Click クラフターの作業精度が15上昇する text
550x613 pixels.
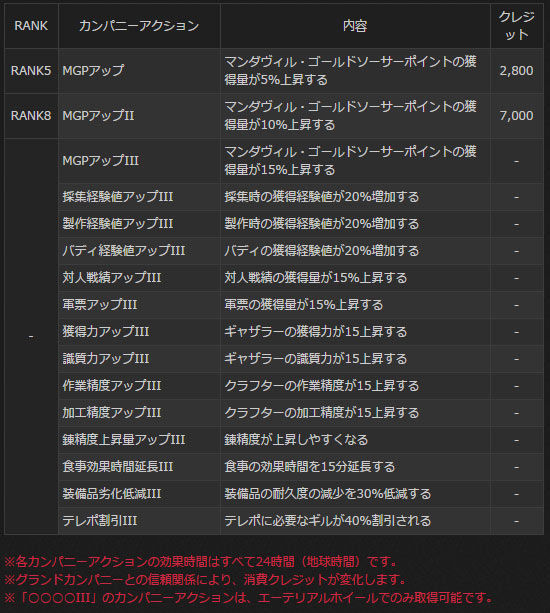click(322, 385)
